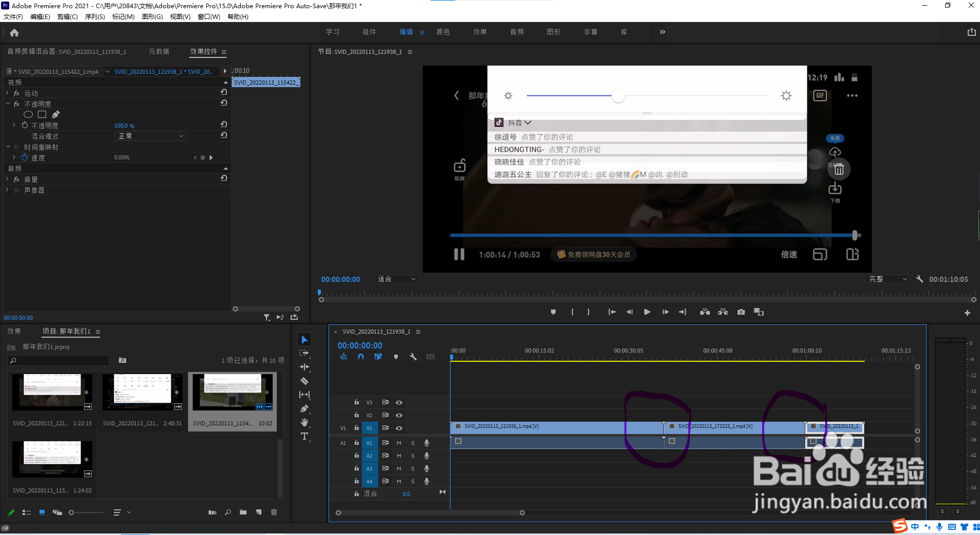
Task: Open timeline display settings wrench
Action: coord(413,357)
